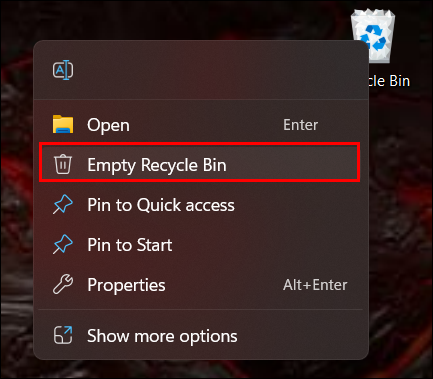Choose the Open entry text
Viewport: 433px width, 379px height.
(108, 125)
